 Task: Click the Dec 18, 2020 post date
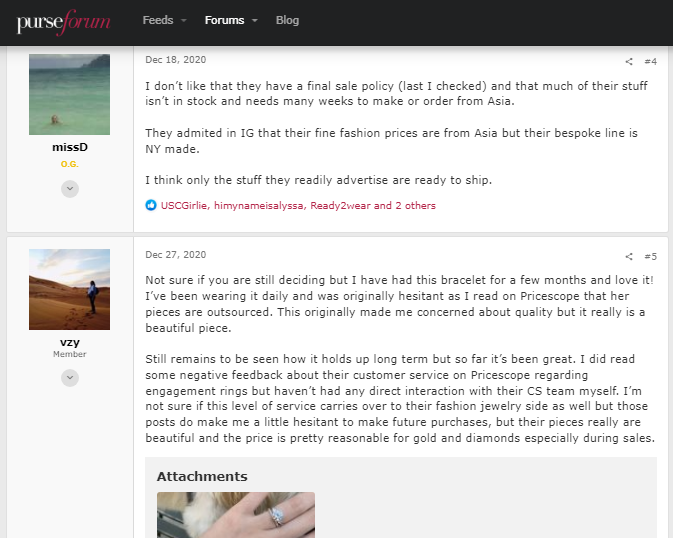(176, 60)
